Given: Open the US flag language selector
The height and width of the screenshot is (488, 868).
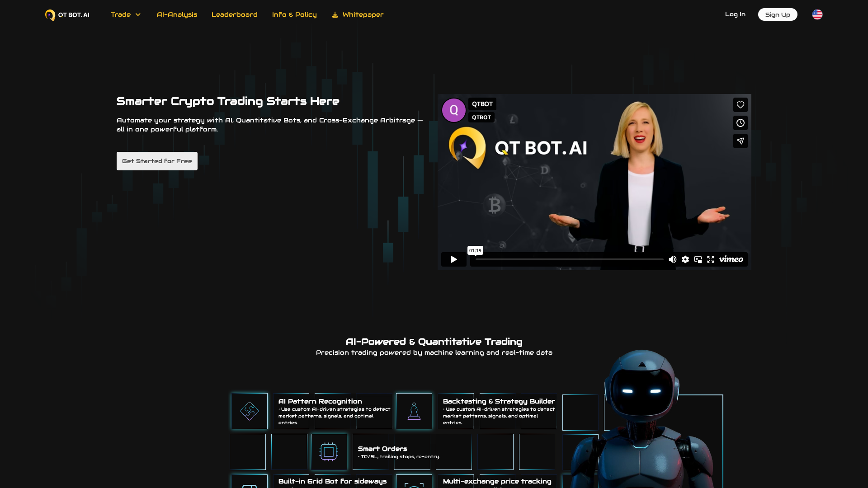Looking at the screenshot, I should coord(817,14).
